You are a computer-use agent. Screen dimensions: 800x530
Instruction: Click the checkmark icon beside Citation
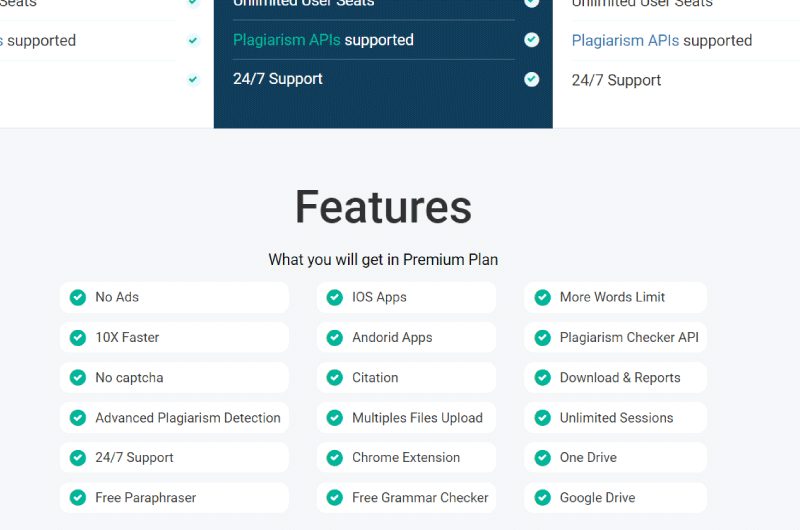click(335, 377)
